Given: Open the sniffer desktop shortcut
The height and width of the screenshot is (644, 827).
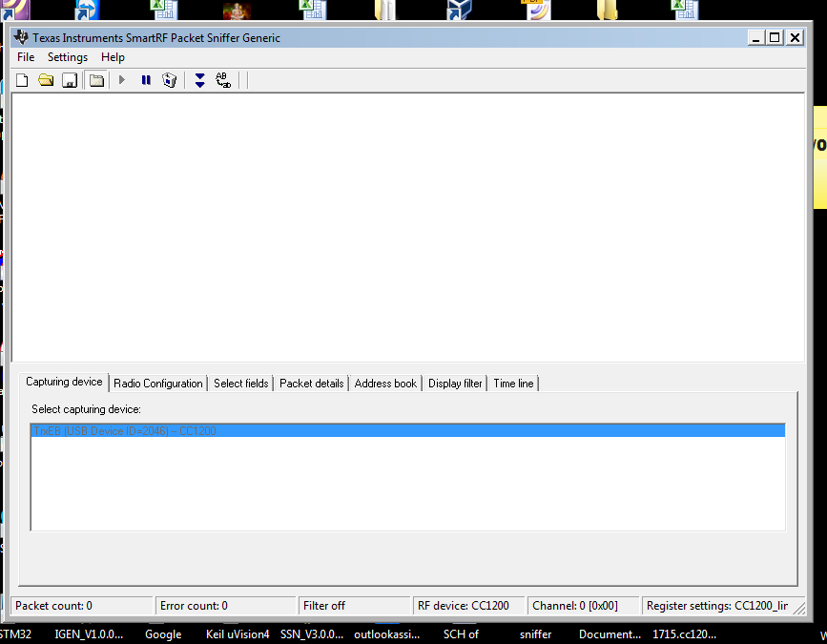Looking at the screenshot, I should click(x=535, y=634).
